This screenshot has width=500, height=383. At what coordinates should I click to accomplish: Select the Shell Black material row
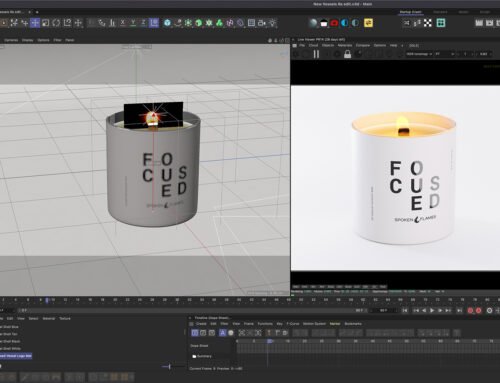[x=10, y=341]
